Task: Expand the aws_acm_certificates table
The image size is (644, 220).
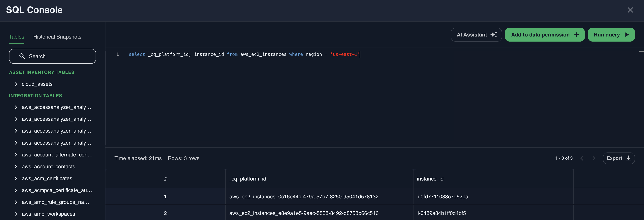Action: click(16, 179)
